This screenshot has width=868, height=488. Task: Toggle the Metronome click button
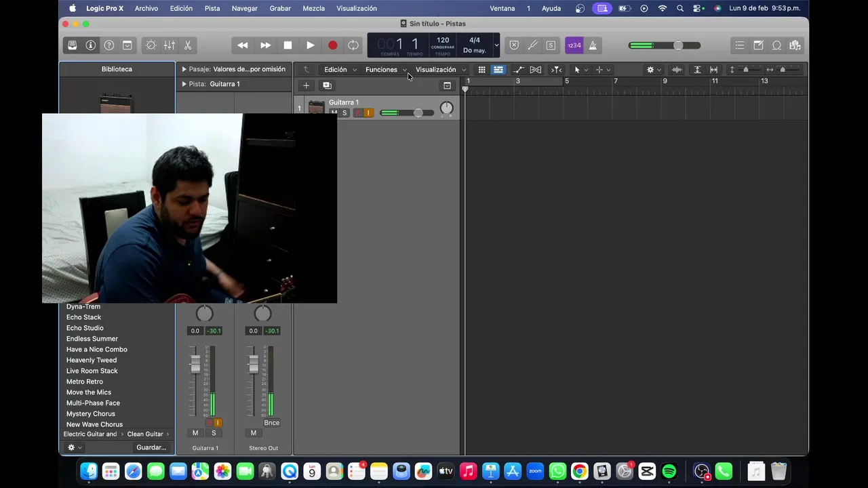pyautogui.click(x=592, y=45)
